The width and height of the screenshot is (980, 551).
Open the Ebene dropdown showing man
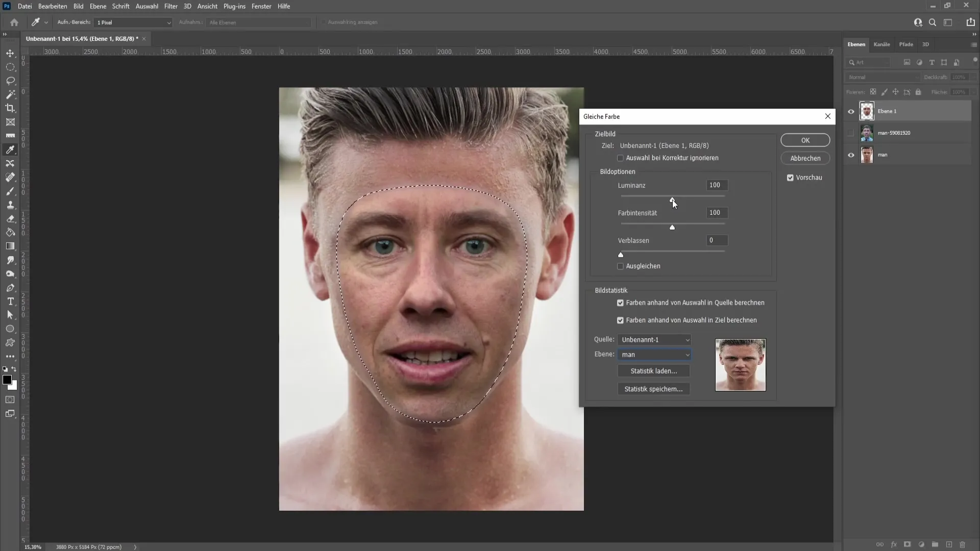[x=654, y=355]
